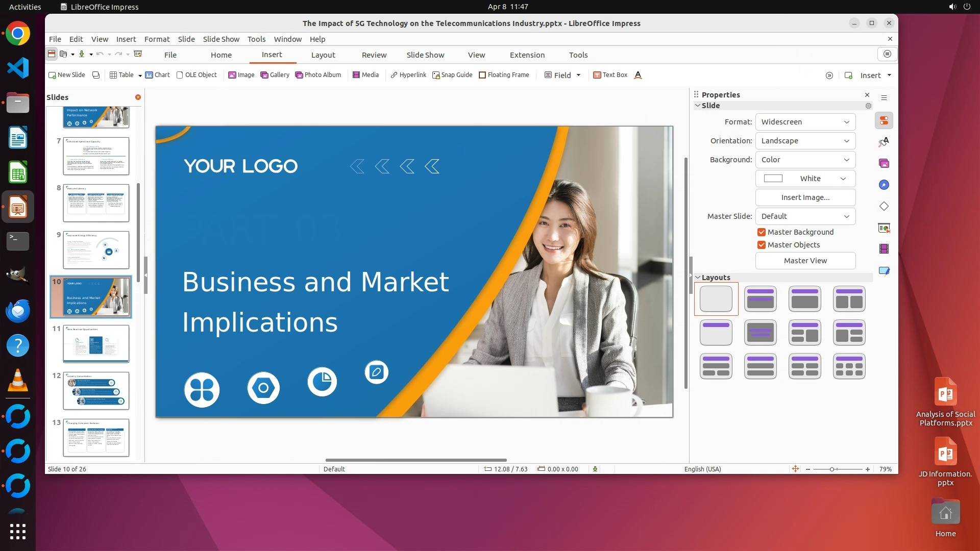The image size is (980, 551).
Task: Insert a Hyperlink
Action: (x=408, y=75)
